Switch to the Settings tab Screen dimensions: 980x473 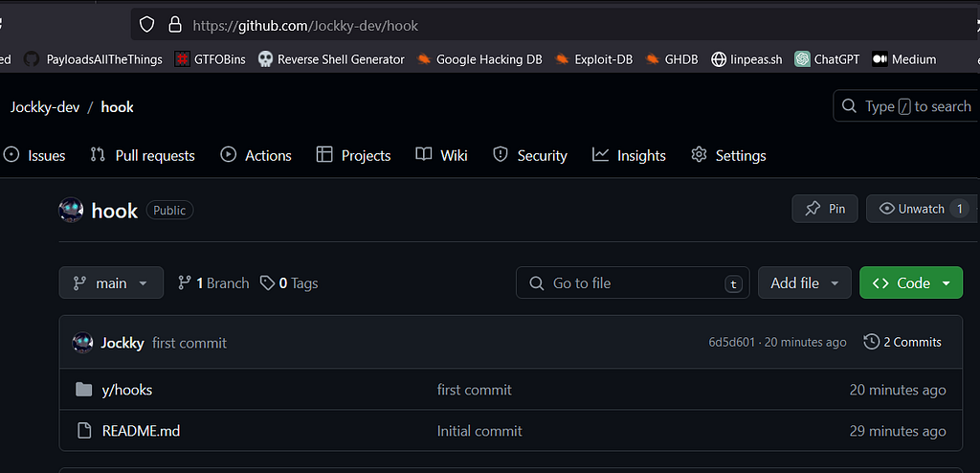(x=728, y=155)
